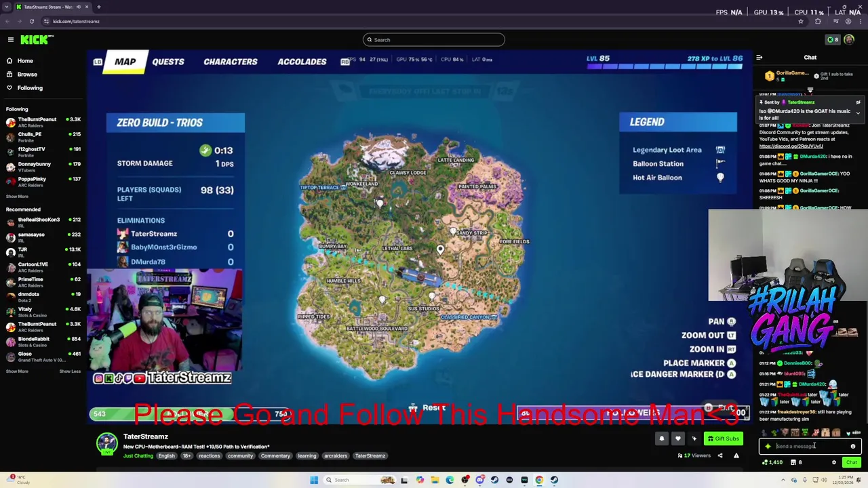Open TaterStreamz channel name link

[145, 436]
